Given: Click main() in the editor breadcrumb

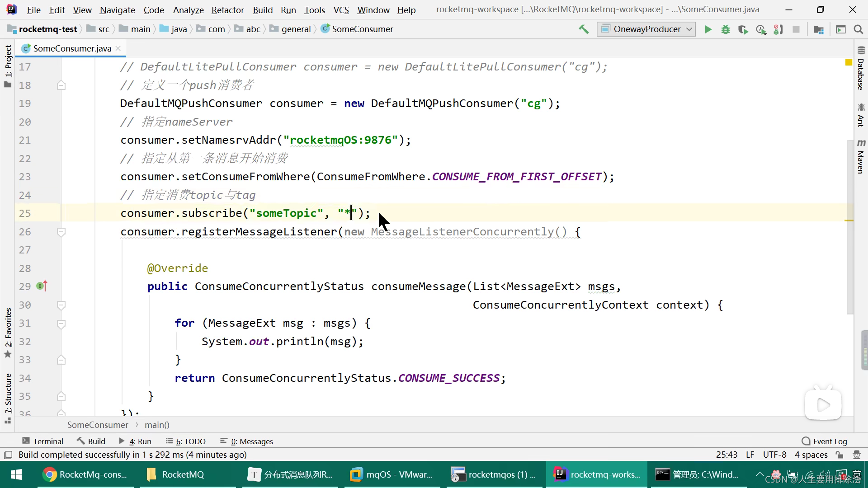Looking at the screenshot, I should [157, 425].
